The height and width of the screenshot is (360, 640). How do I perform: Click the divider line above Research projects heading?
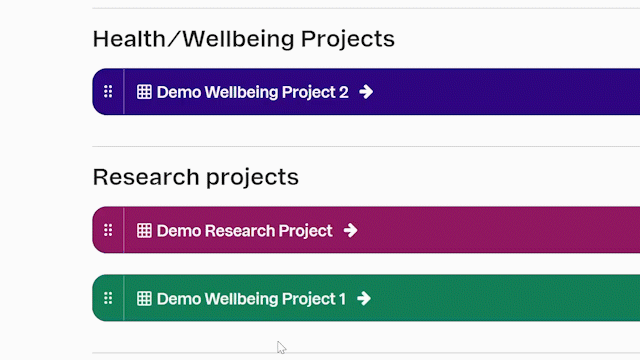pos(366,146)
